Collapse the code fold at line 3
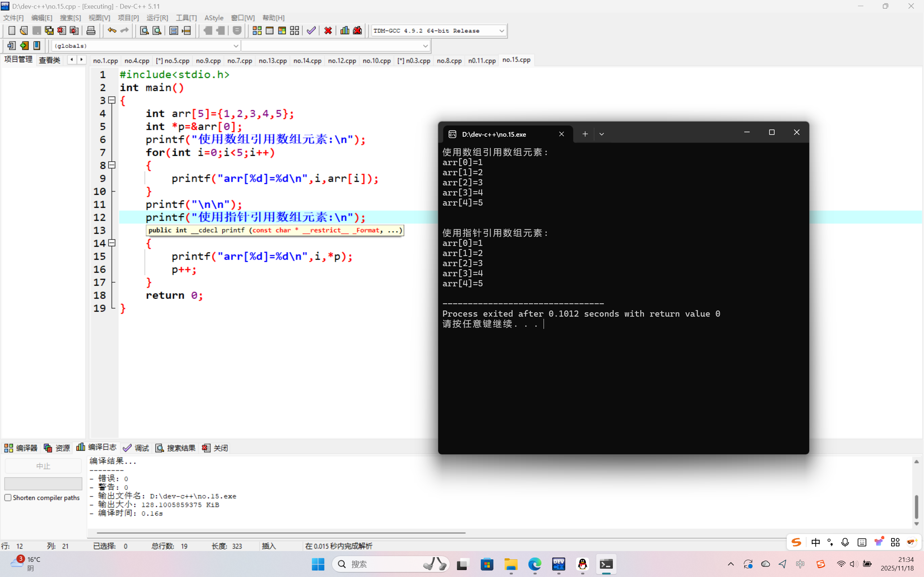 pos(112,100)
